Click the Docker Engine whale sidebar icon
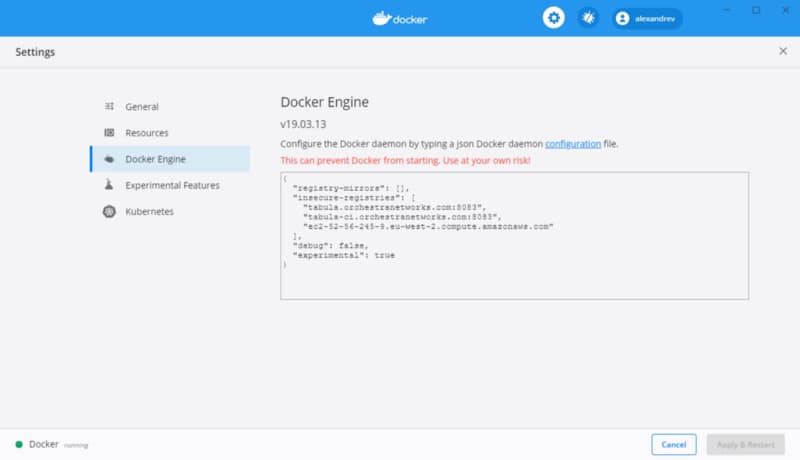 coord(109,159)
